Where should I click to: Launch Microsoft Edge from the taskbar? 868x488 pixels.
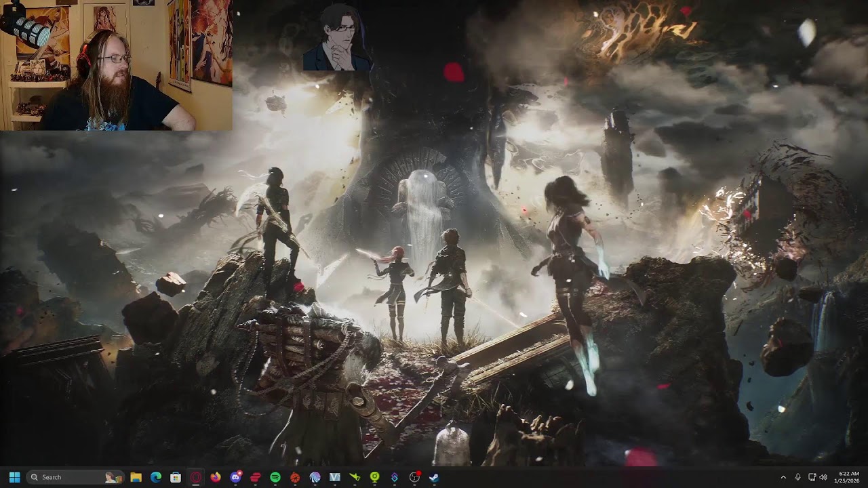(x=156, y=477)
